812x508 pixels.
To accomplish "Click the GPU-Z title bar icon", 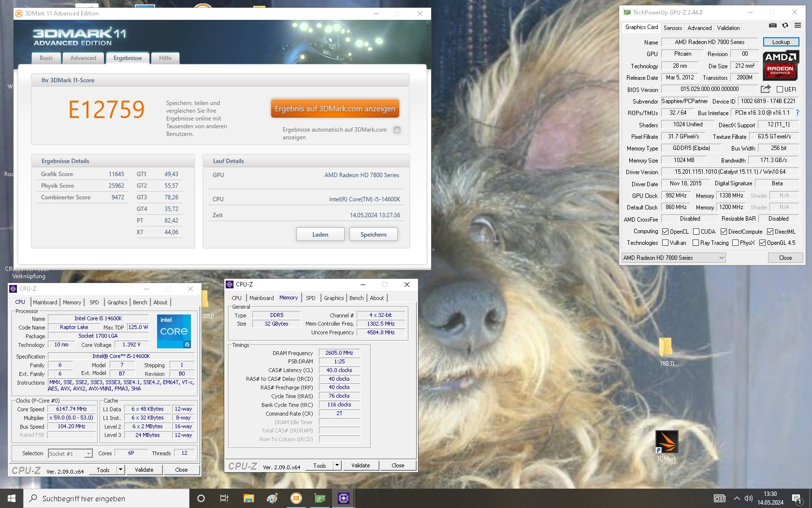I will (627, 13).
